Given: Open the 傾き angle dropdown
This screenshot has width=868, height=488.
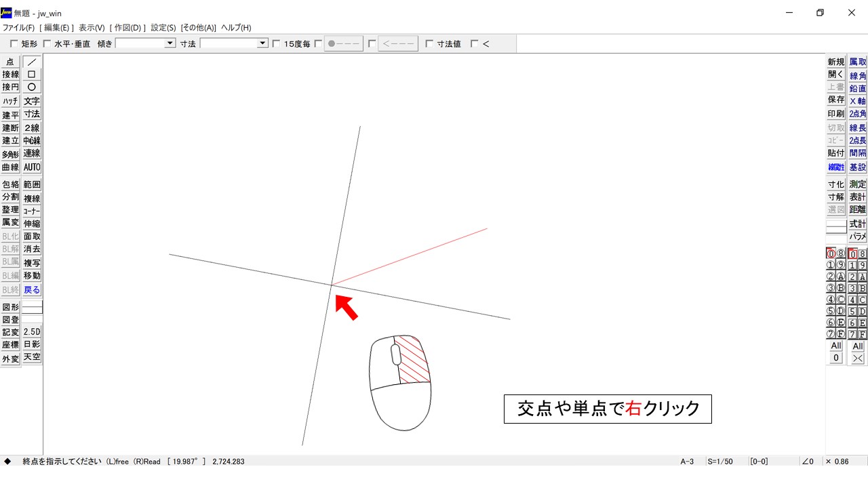Looking at the screenshot, I should click(x=170, y=43).
